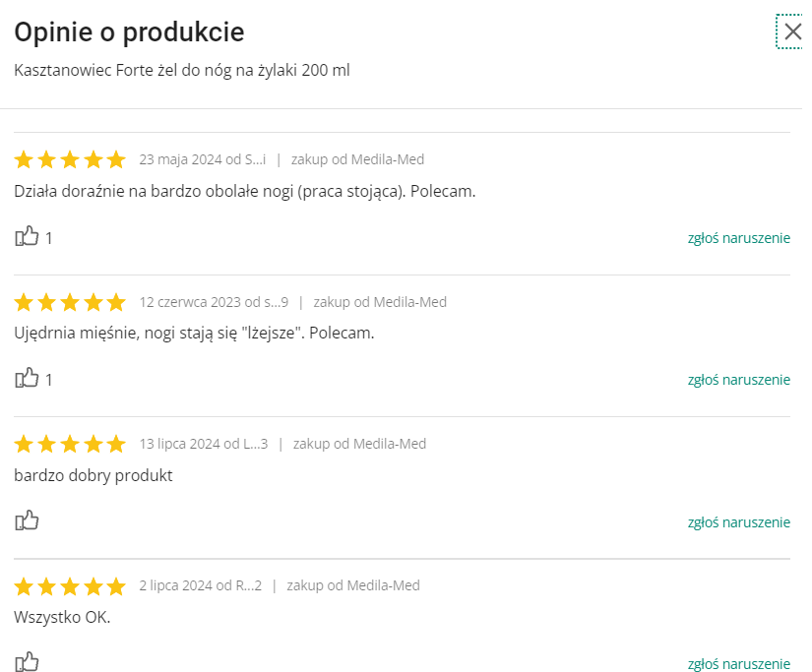
Task: Report abuse on 'Ujędrnia mięśnie' review
Action: pyautogui.click(x=738, y=380)
